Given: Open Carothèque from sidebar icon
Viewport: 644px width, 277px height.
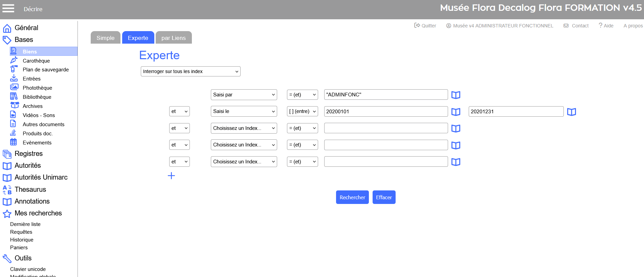Looking at the screenshot, I should (14, 60).
